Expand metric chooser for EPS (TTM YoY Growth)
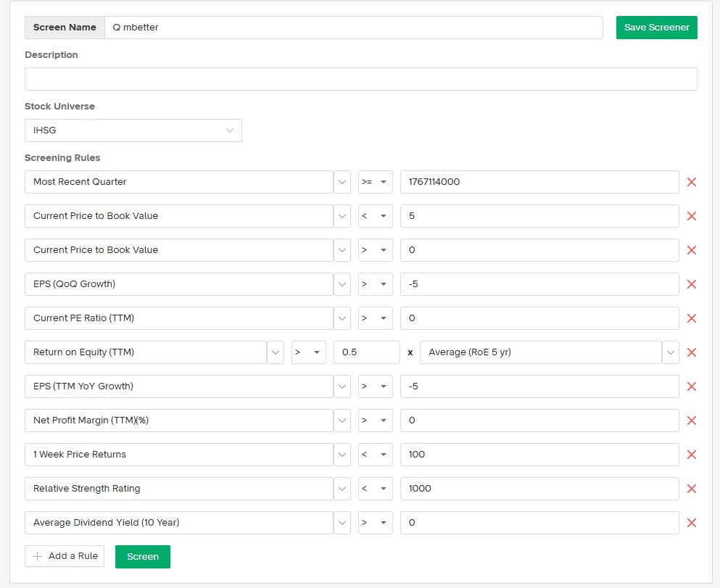 [342, 386]
